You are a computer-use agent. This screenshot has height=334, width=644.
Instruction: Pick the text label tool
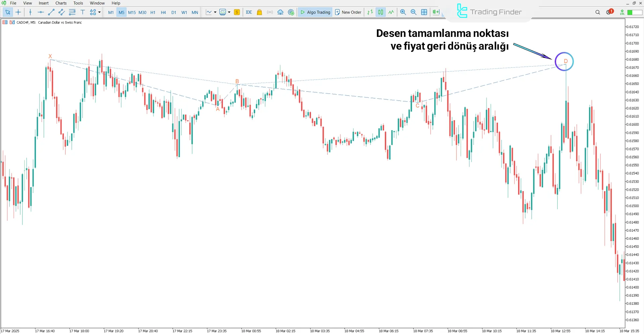(83, 12)
